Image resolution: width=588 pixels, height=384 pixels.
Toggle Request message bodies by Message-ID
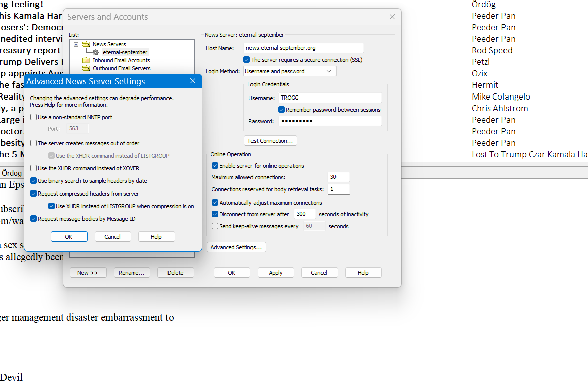(x=33, y=219)
